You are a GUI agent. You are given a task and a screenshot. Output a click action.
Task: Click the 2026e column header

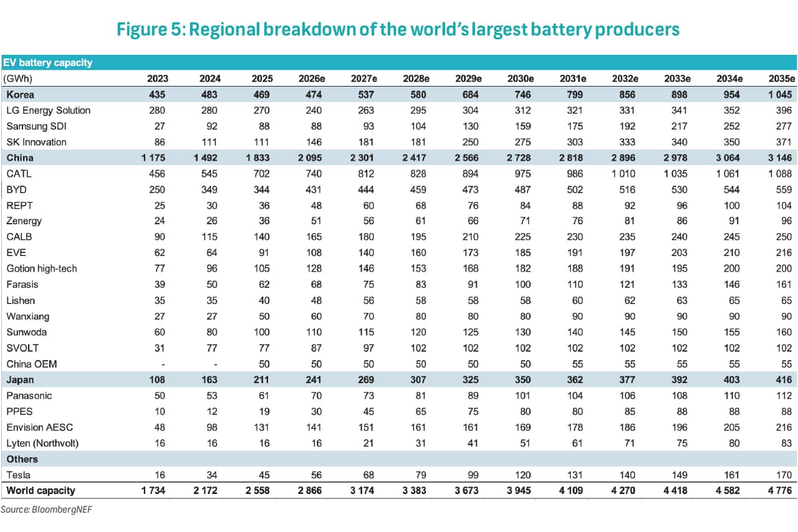pos(312,78)
